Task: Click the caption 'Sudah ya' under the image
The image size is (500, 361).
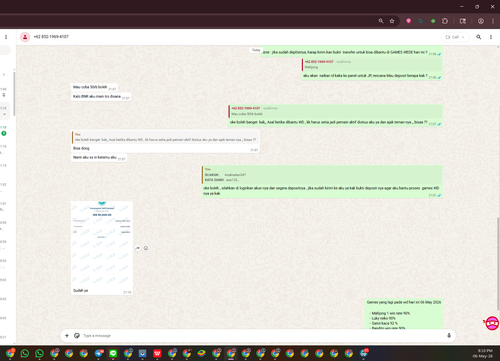Action: click(x=81, y=291)
